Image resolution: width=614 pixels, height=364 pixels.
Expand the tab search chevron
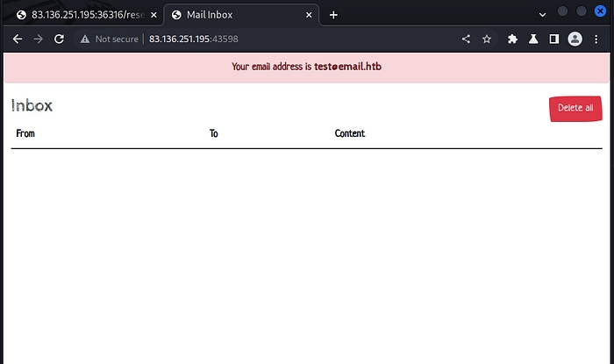tap(542, 14)
